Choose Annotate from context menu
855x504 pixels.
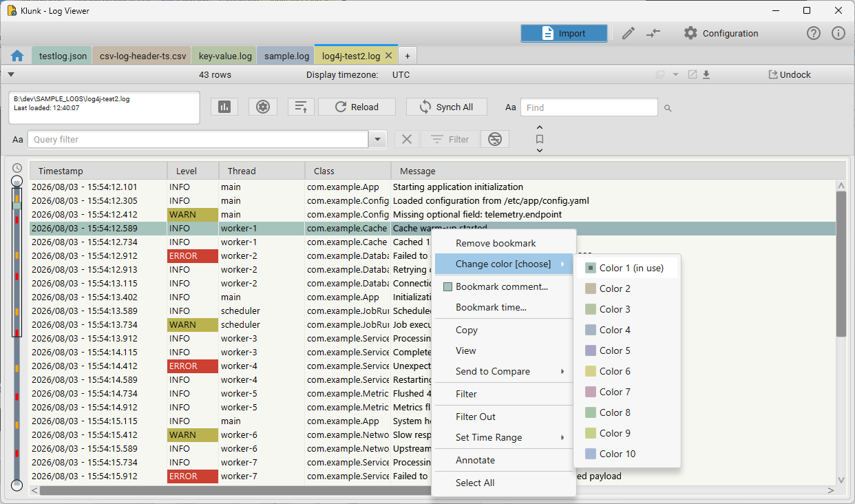[503, 460]
